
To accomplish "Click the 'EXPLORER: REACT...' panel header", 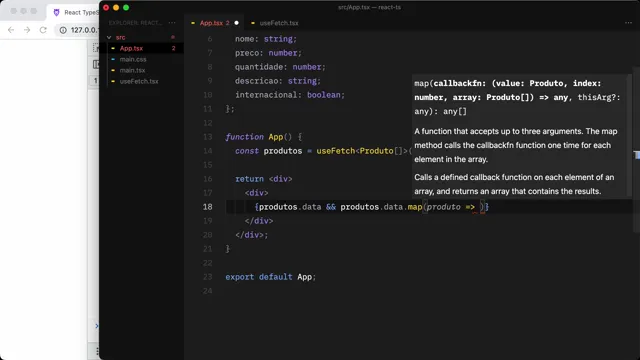I will click(135, 23).
